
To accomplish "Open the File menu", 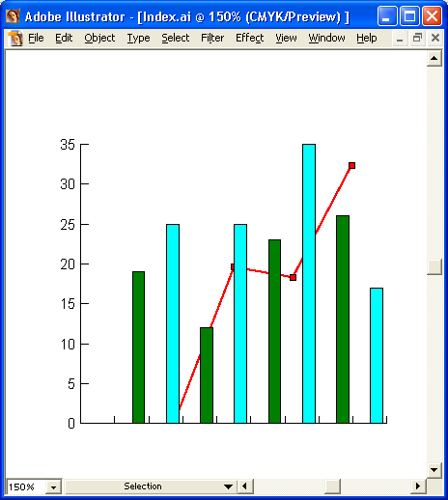I will pos(36,39).
